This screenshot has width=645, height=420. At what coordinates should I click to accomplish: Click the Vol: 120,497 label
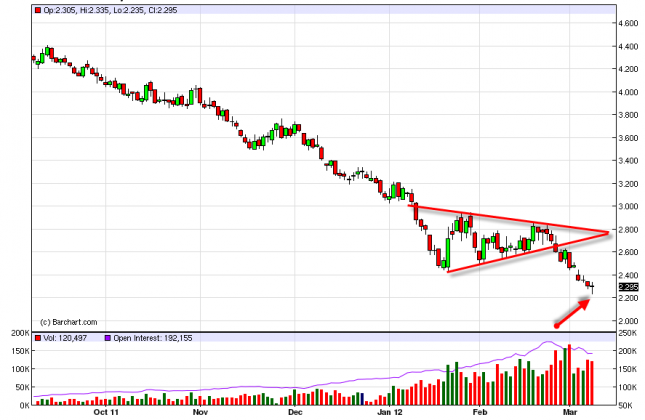pos(68,338)
